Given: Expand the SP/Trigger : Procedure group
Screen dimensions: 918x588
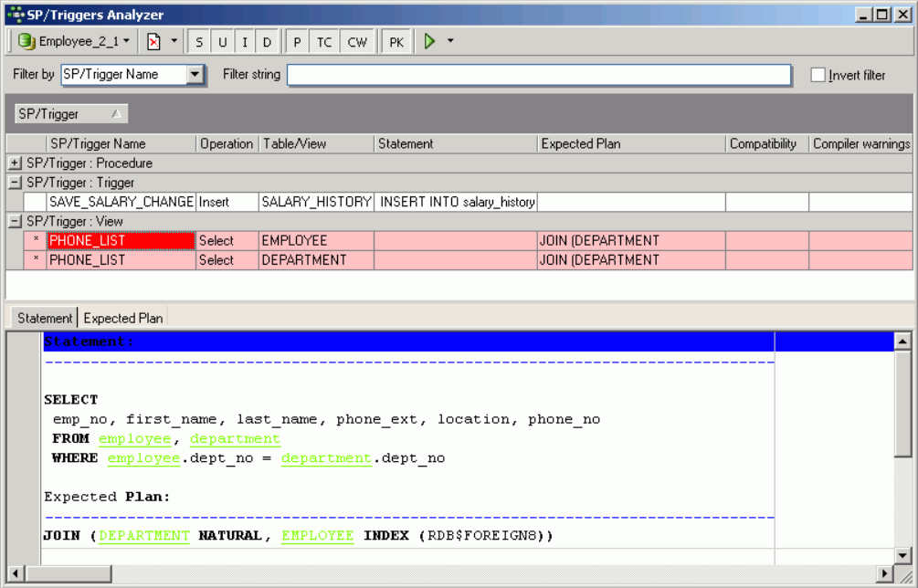Looking at the screenshot, I should (x=15, y=163).
